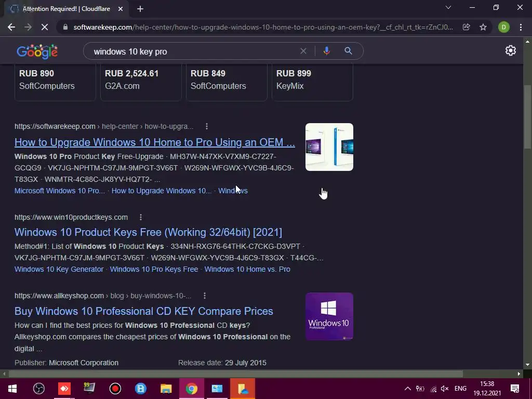Click the softwarekeep result thumbnail image

coord(329,147)
